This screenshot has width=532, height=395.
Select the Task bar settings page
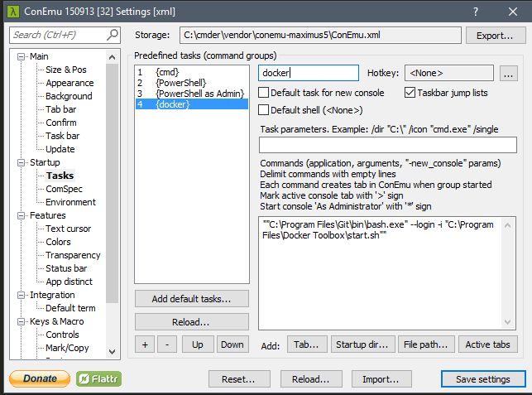click(63, 136)
